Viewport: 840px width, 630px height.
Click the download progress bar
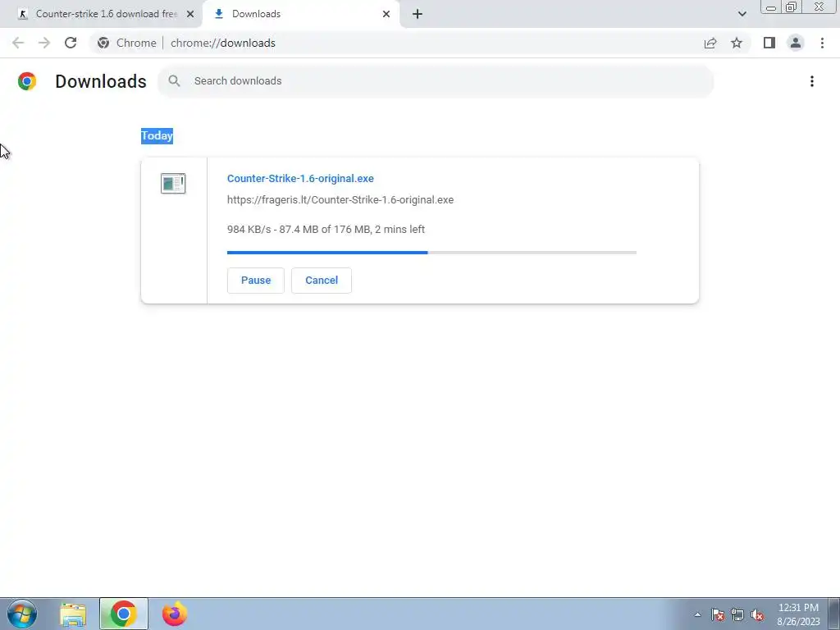pyautogui.click(x=431, y=253)
